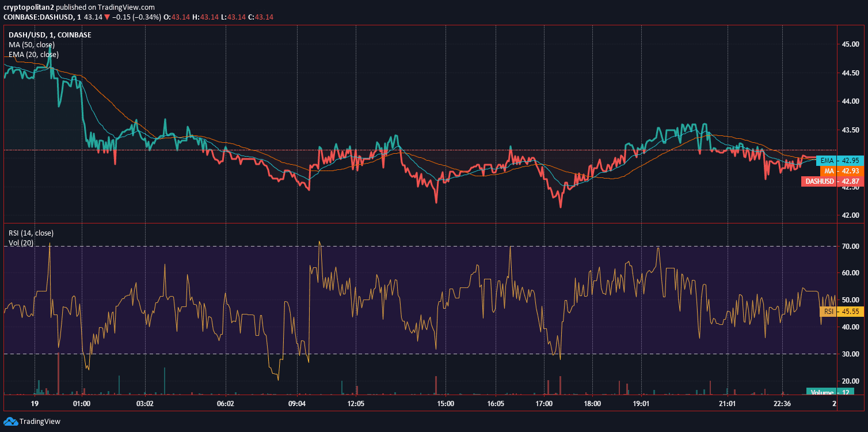Click the 06:02 time axis label
The width and height of the screenshot is (868, 432).
coord(225,404)
